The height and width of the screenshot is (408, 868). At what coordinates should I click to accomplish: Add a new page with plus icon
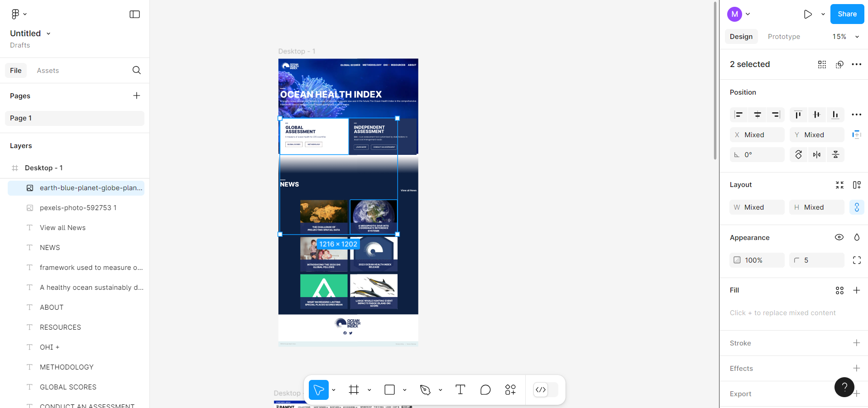click(x=136, y=96)
